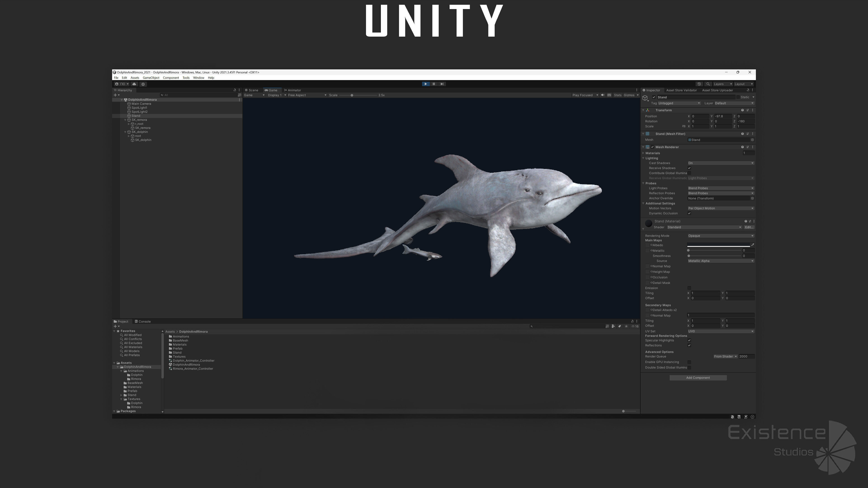Uncheck Receive Shadows
868x488 pixels.
[689, 168]
